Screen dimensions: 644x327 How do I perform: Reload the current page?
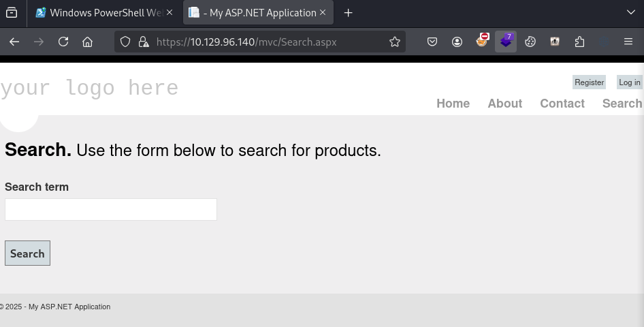pos(63,42)
